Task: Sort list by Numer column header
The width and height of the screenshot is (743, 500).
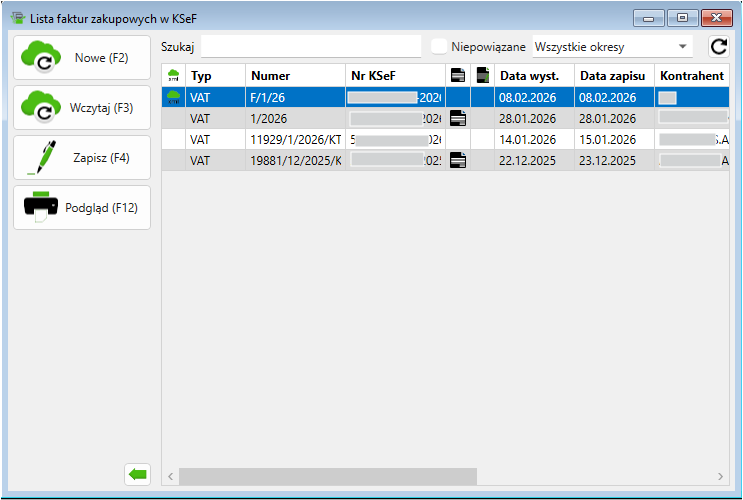Action: coord(295,76)
